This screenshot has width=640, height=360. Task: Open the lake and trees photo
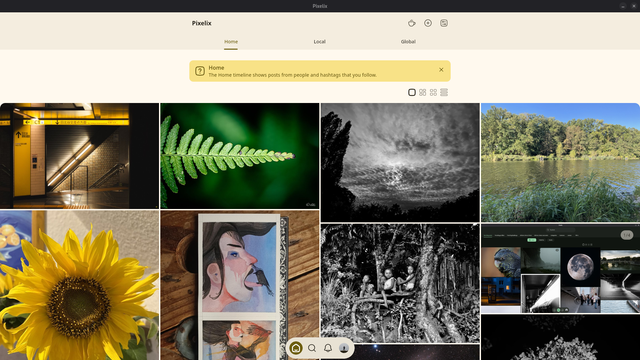[560, 162]
